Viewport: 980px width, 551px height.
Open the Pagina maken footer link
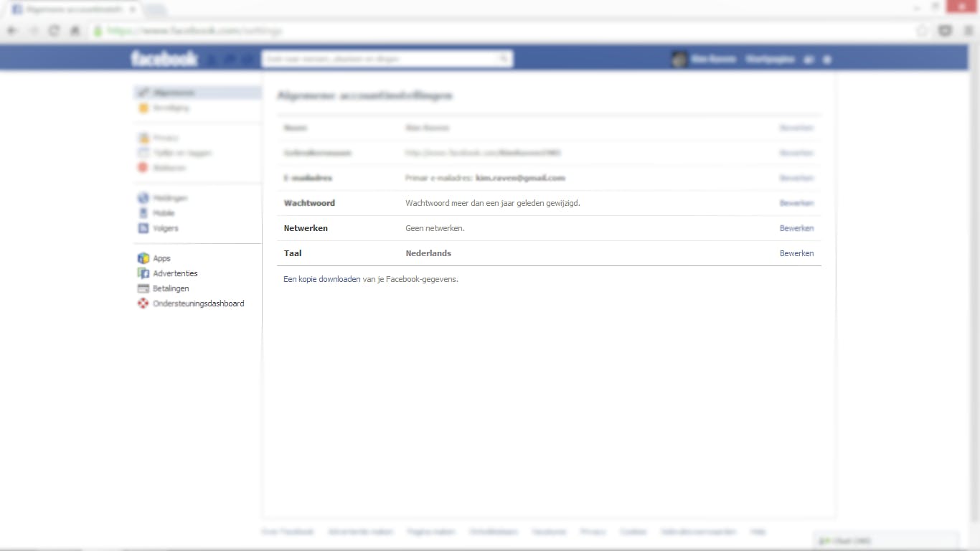431,532
